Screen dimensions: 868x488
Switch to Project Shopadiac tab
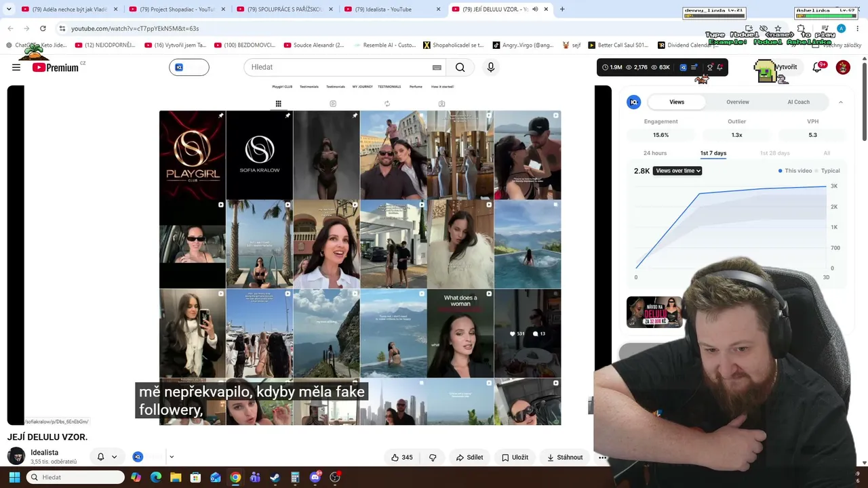(177, 9)
